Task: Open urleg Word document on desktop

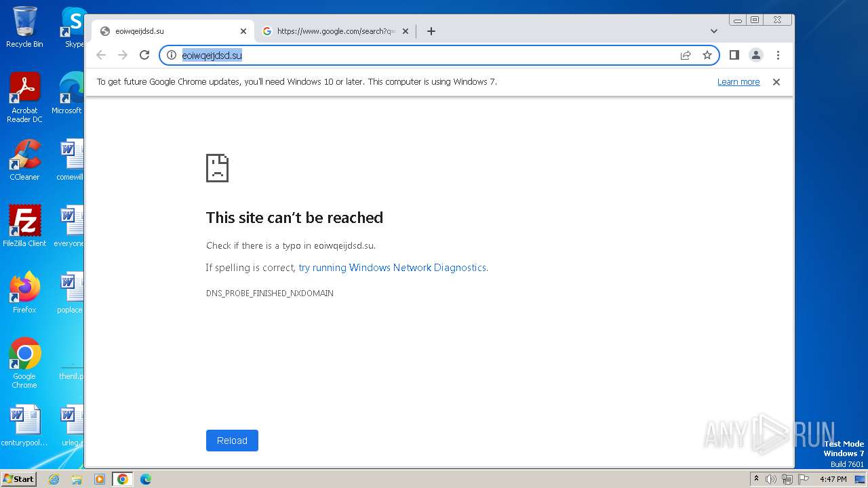Action: [x=71, y=426]
